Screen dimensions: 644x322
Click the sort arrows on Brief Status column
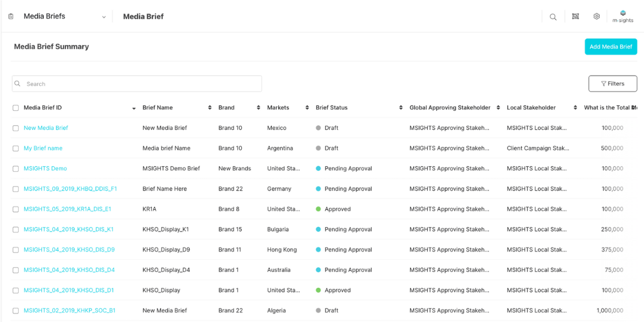401,108
